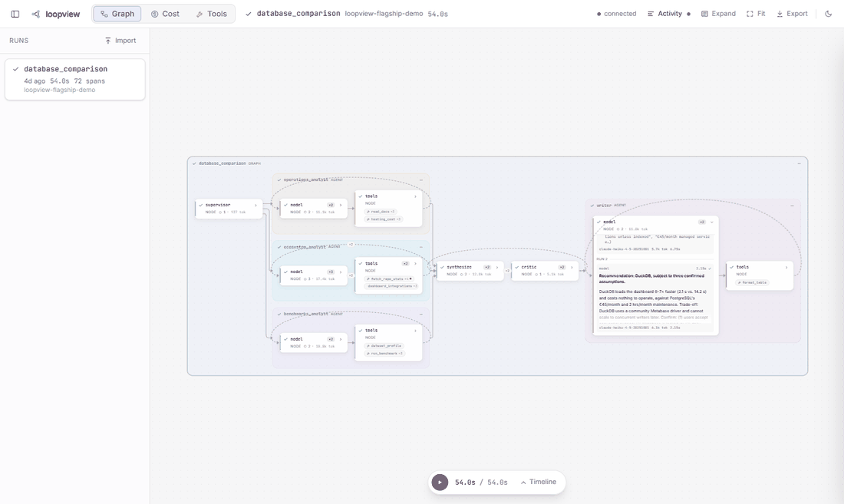Click the ecosystem_analyst AGENT group label
844x504 pixels.
[312, 247]
